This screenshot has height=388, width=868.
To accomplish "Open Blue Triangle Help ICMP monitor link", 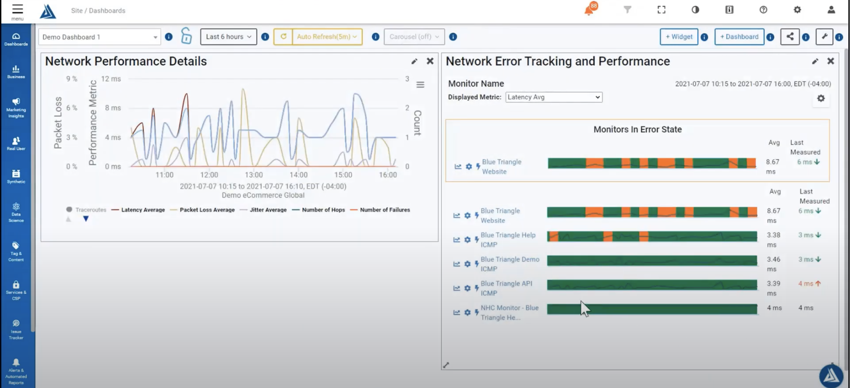I will click(508, 239).
